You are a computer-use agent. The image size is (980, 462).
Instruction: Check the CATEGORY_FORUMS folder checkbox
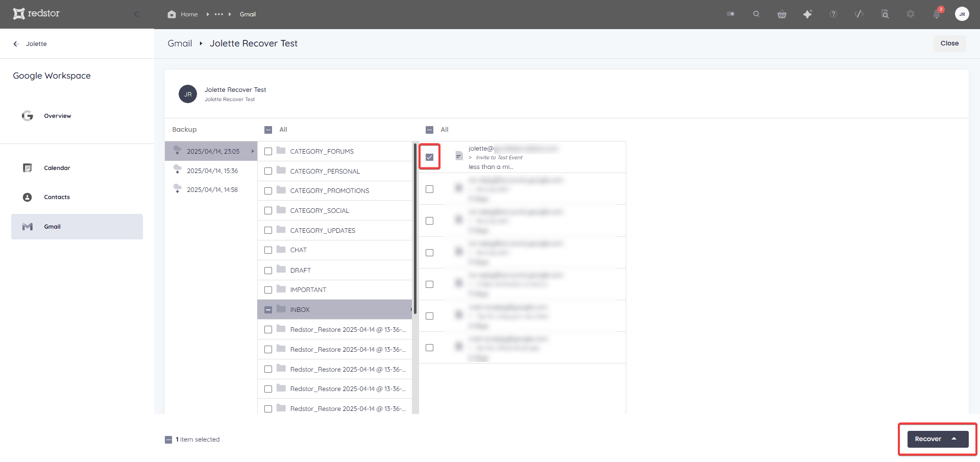268,152
